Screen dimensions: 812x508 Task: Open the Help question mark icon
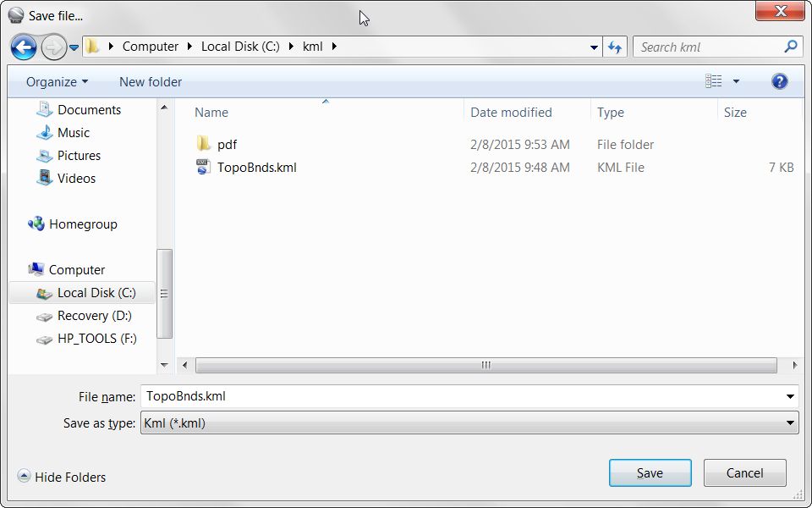point(779,81)
